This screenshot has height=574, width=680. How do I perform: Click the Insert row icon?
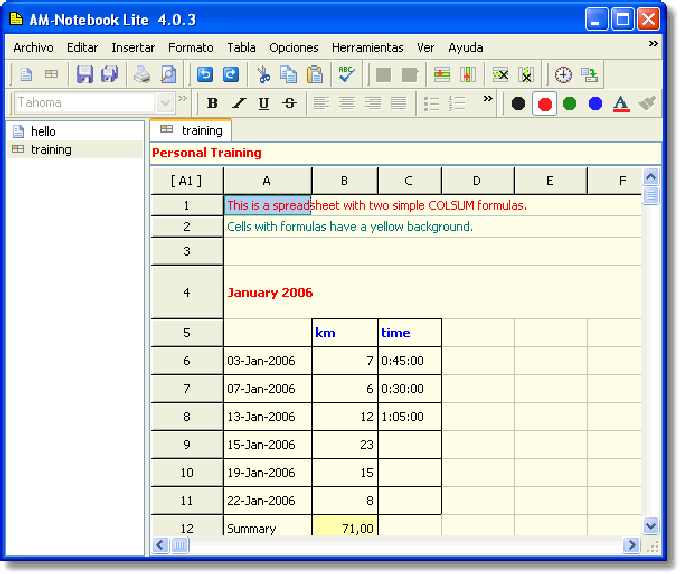tap(441, 75)
